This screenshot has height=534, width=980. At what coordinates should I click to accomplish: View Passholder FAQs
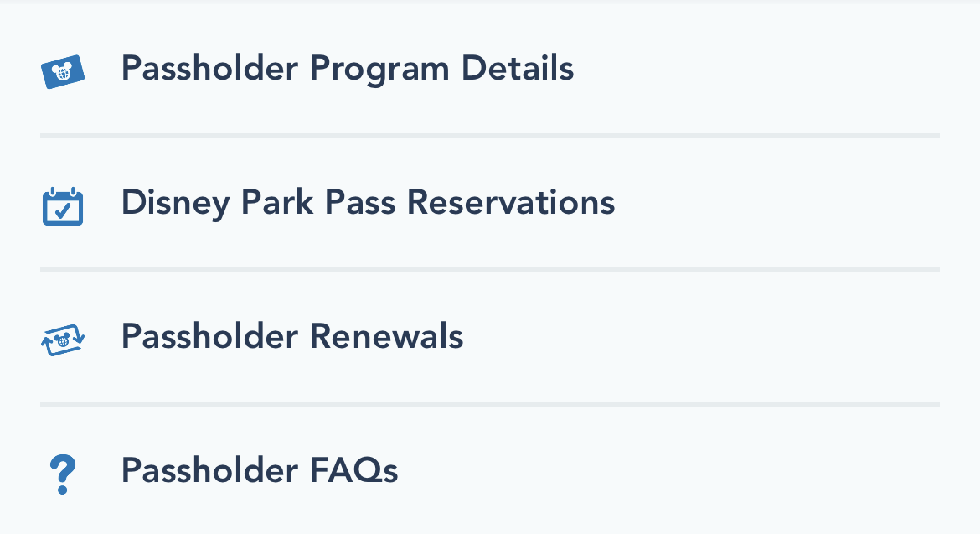point(260,471)
